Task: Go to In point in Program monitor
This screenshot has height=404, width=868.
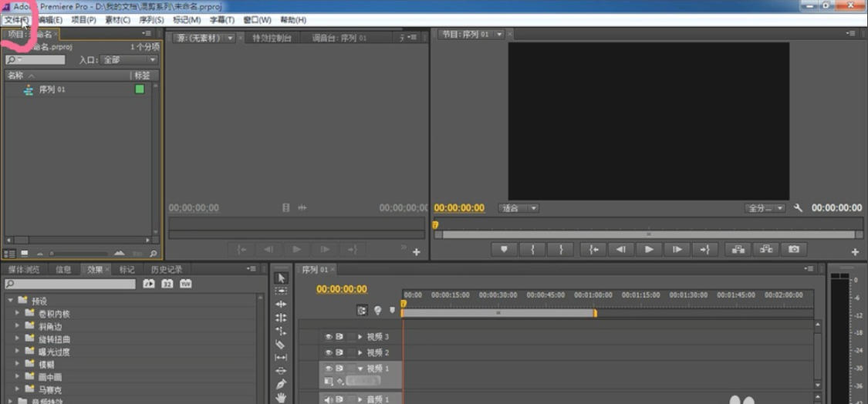Action: (593, 249)
